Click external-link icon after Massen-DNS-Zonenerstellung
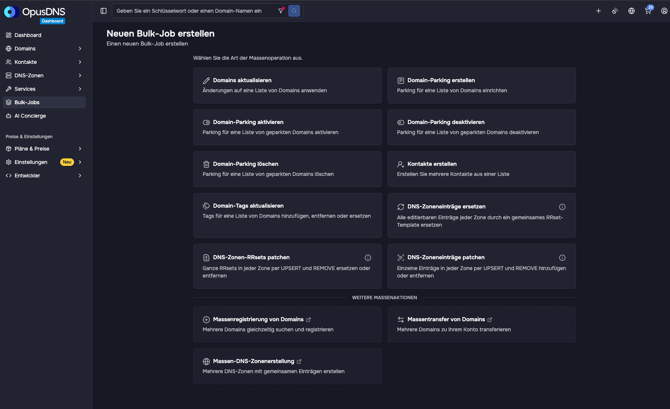Image resolution: width=670 pixels, height=409 pixels. (299, 362)
